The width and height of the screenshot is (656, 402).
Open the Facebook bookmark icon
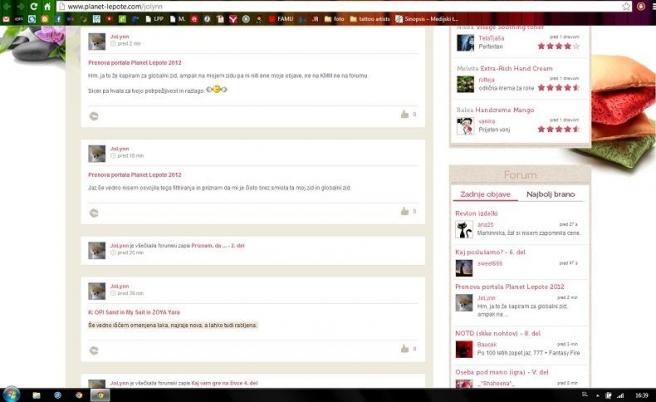pyautogui.click(x=58, y=19)
